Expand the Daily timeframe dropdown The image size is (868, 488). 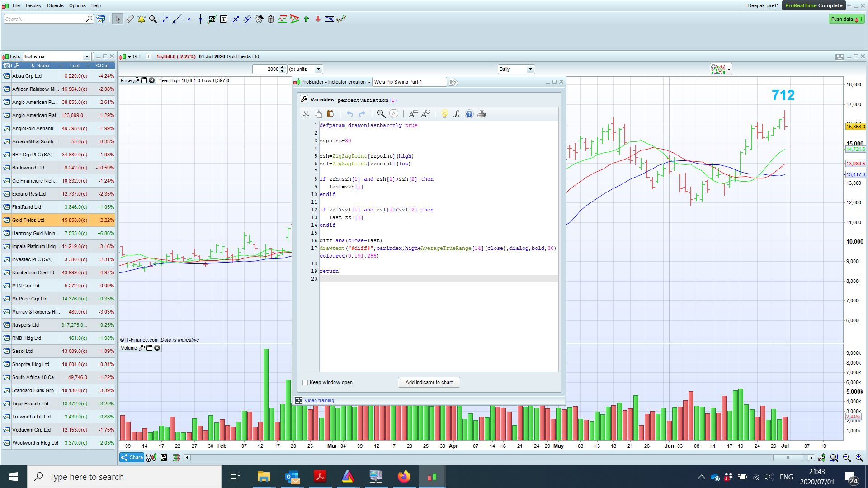tap(530, 69)
